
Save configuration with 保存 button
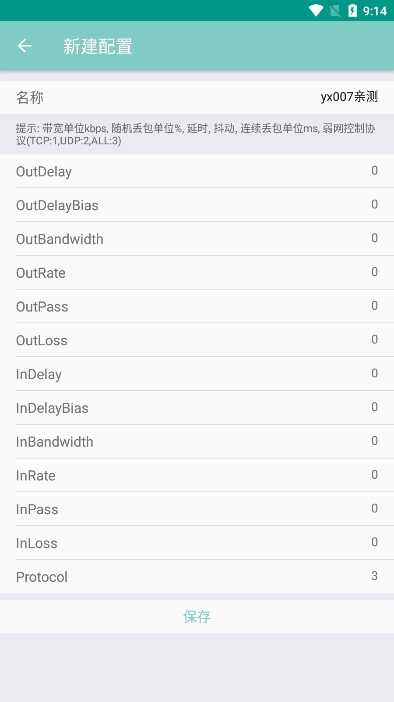(x=197, y=616)
